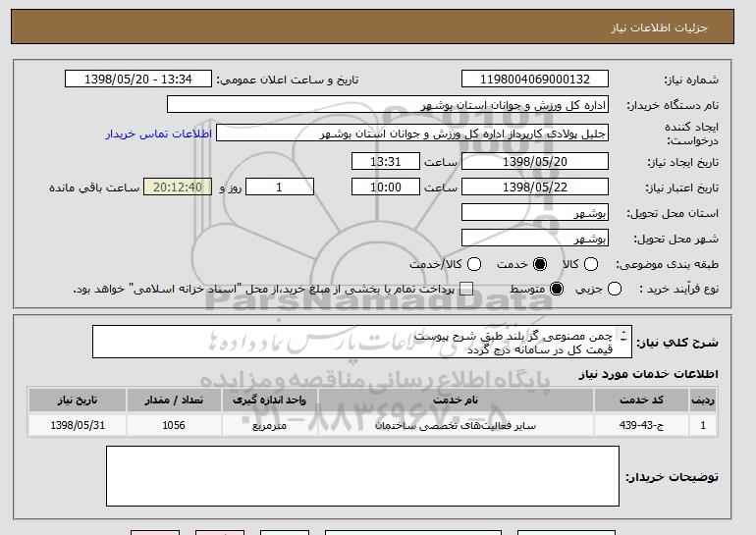Click the need date cell 1398/05/31

click(x=78, y=425)
